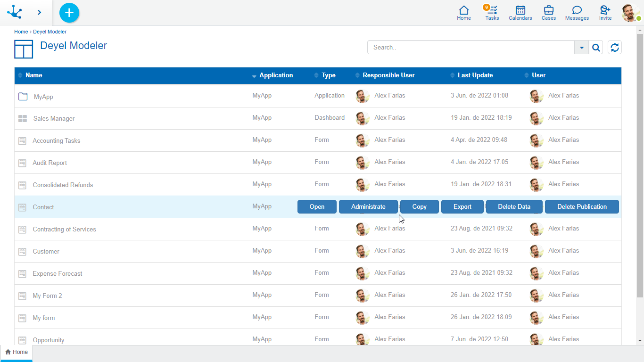Click the My form row icon
Viewport: 644px width, 362px height.
point(22,318)
